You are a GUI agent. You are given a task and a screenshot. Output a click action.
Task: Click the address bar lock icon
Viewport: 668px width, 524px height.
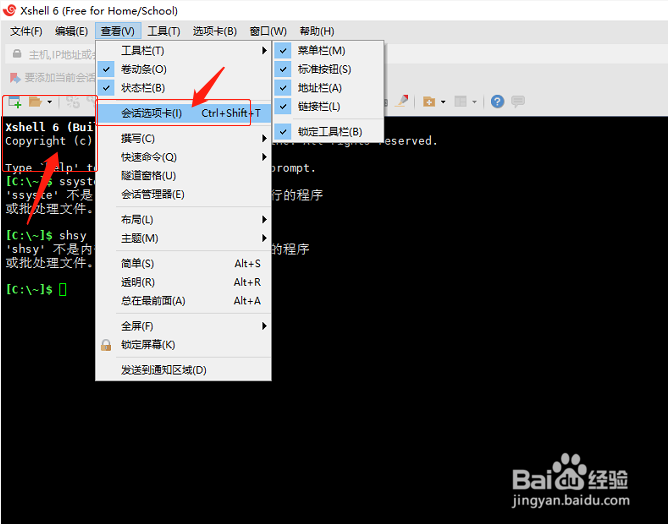click(17, 54)
